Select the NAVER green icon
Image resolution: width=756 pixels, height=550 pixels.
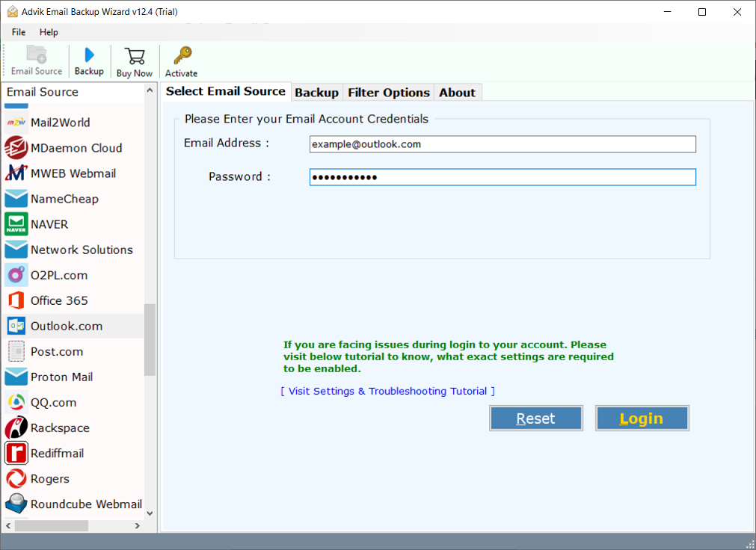(16, 224)
